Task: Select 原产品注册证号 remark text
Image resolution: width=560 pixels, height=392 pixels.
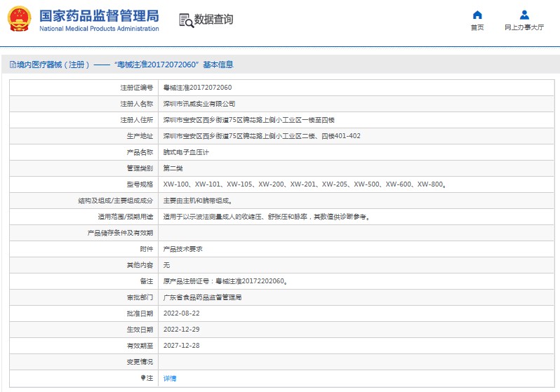Action: point(225,281)
